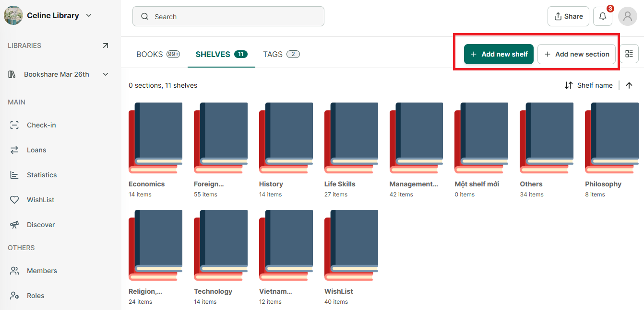Open the Technology shelf cover
This screenshot has height=310, width=644.
(x=221, y=245)
